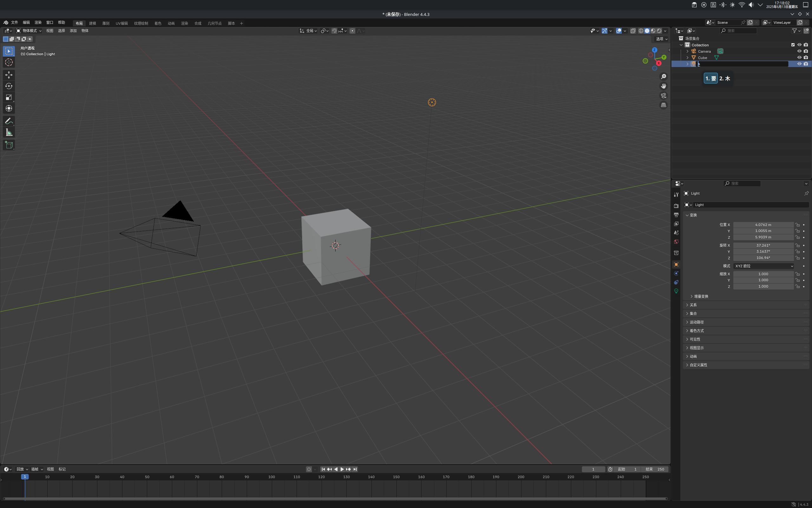Image resolution: width=812 pixels, height=508 pixels.
Task: Open the Render properties tab icon
Action: pos(676,206)
